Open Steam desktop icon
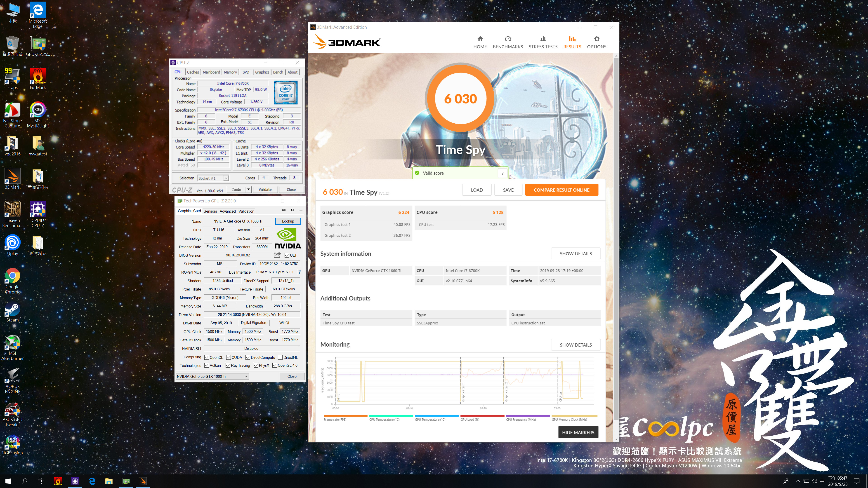The width and height of the screenshot is (868, 488). 12,312
